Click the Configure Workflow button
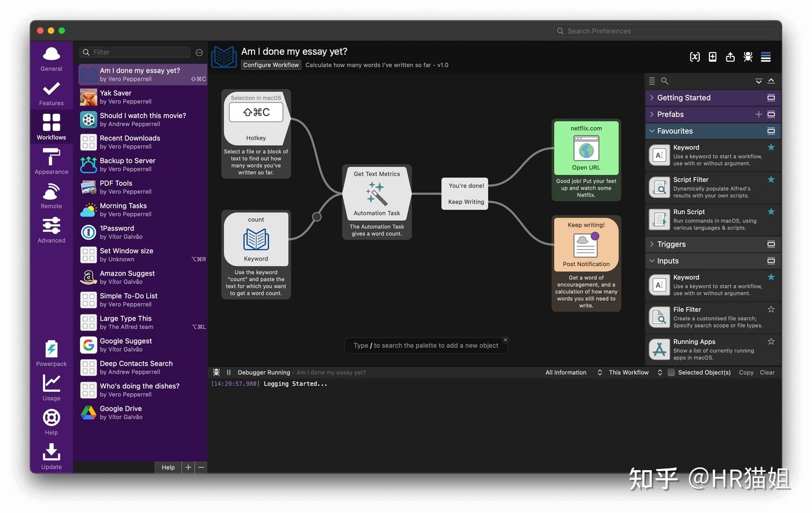Screen dimensions: 812x513 [271, 65]
